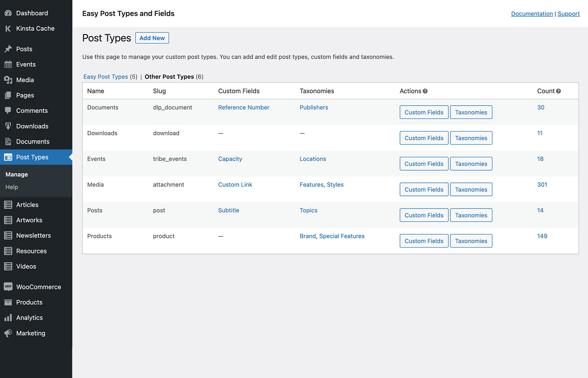Click the help icon beside Count header
Screen dimensions: 588x378
click(x=558, y=91)
